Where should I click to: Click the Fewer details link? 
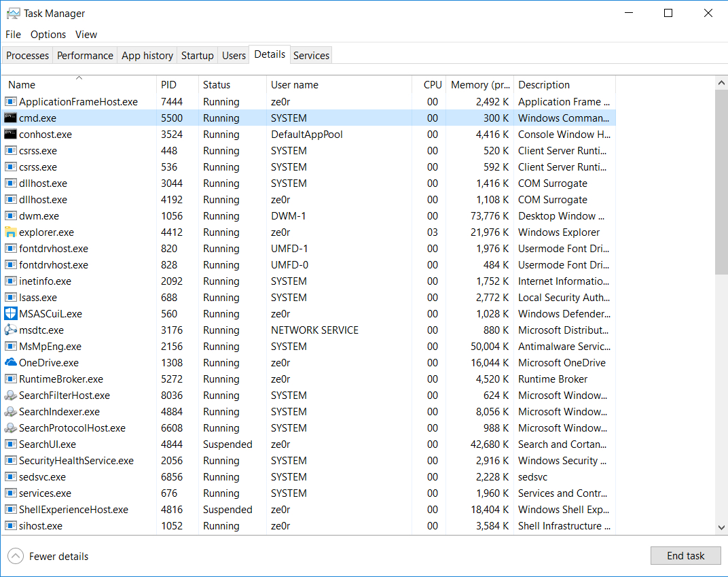58,556
